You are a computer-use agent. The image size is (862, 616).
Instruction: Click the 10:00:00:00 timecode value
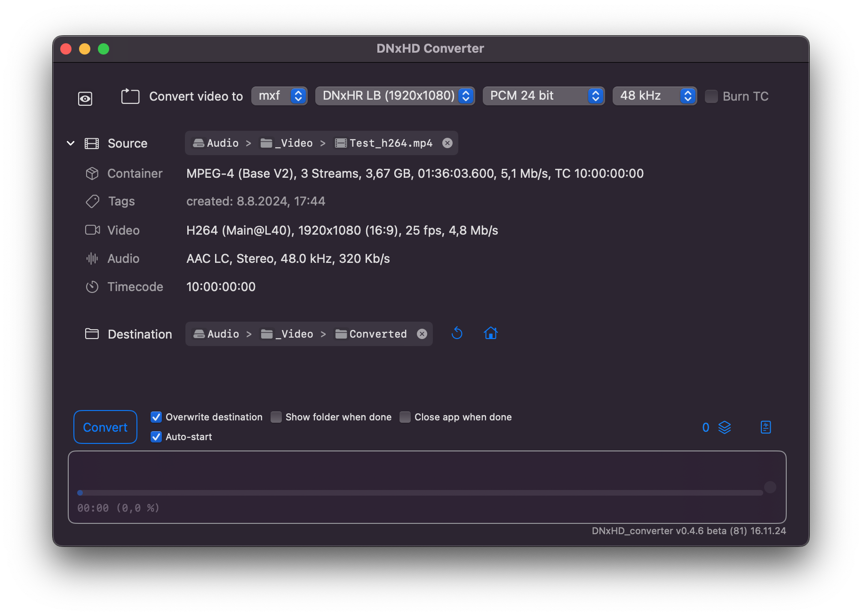click(x=221, y=287)
